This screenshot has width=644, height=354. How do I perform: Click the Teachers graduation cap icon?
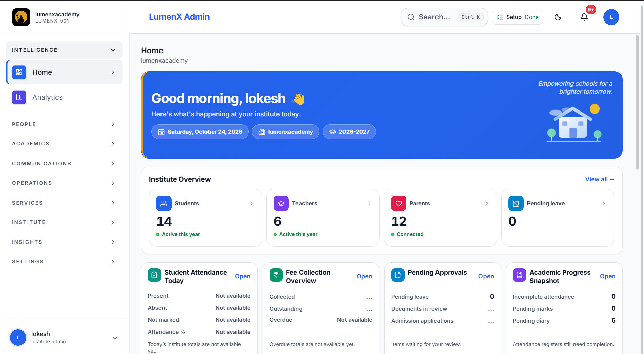[x=281, y=203]
